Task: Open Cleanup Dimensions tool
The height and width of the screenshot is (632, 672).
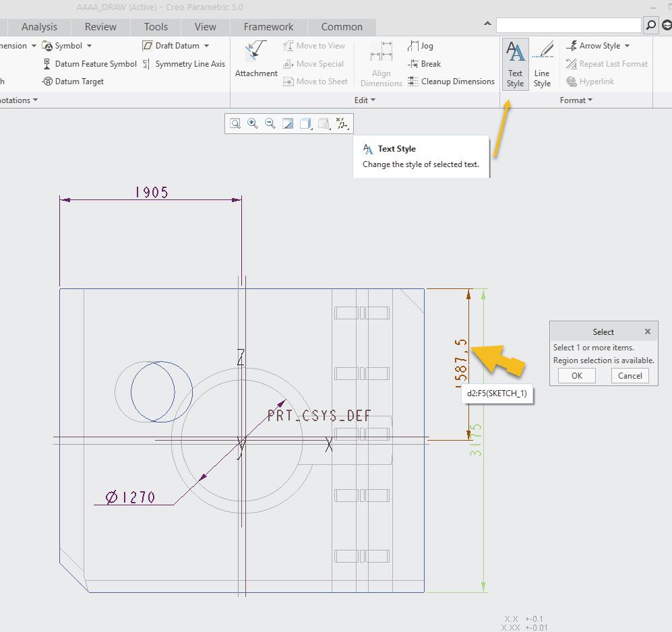Action: 451,82
